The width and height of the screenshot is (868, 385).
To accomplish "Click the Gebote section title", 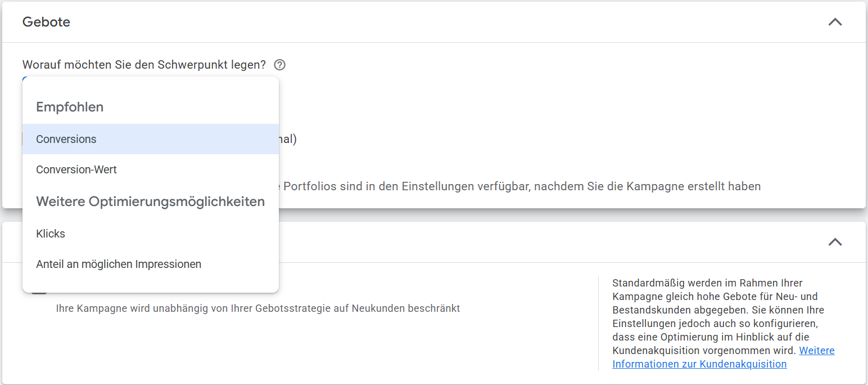I will pyautogui.click(x=46, y=23).
